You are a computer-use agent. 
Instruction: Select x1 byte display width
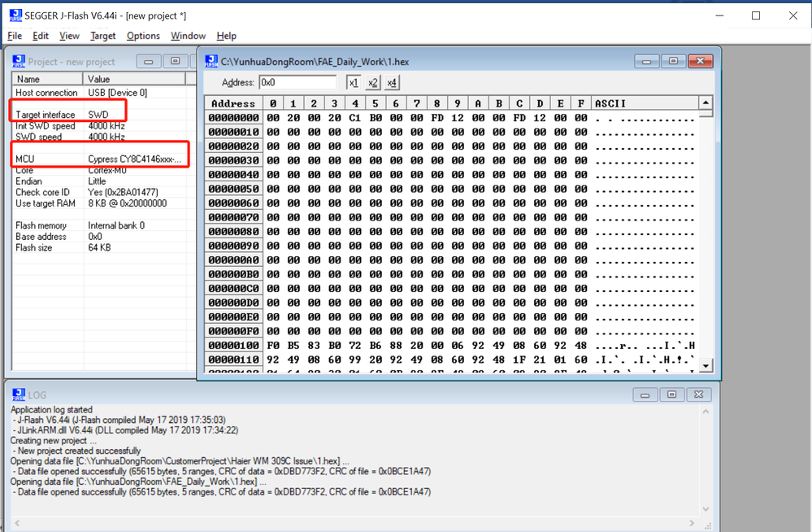click(x=354, y=82)
